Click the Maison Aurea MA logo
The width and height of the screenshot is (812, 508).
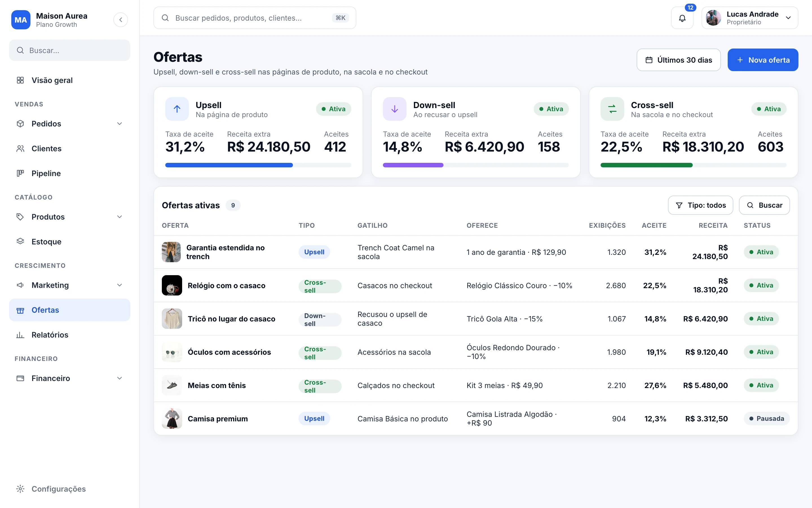click(21, 20)
